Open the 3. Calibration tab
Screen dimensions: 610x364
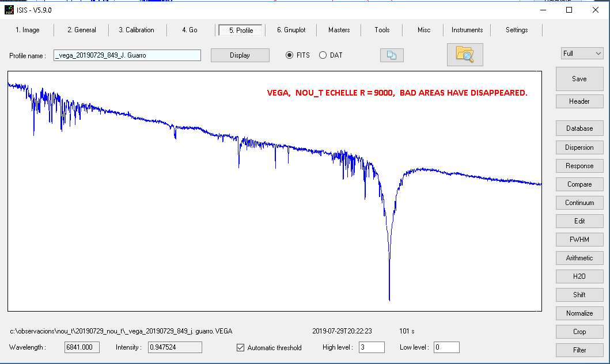pos(137,30)
